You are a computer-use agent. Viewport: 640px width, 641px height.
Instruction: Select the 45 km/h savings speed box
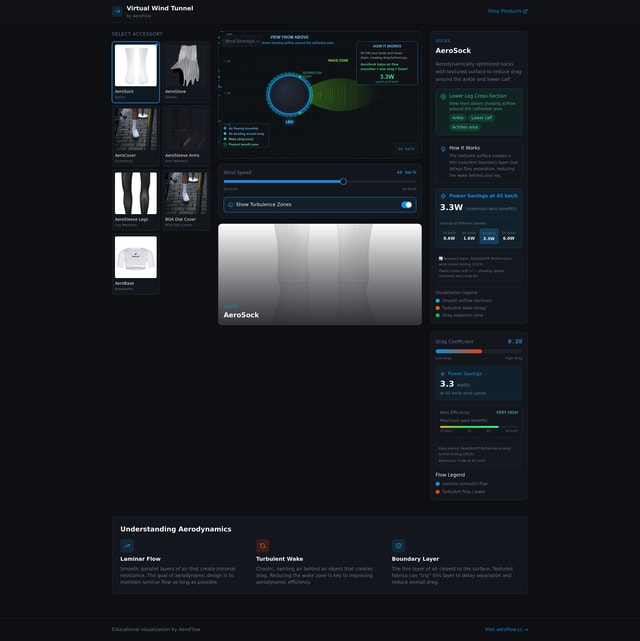[x=488, y=236]
